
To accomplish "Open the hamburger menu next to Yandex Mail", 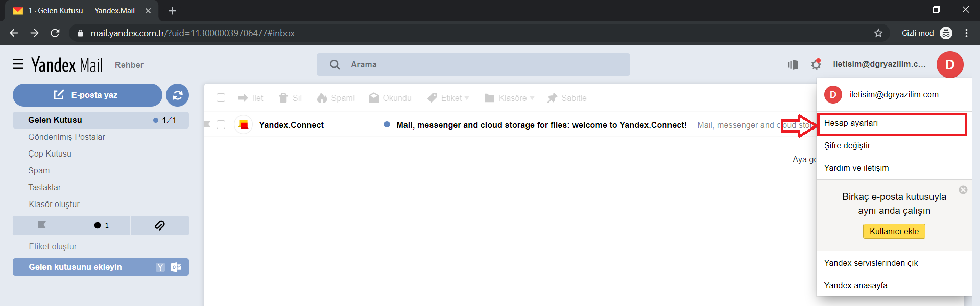I will (18, 64).
